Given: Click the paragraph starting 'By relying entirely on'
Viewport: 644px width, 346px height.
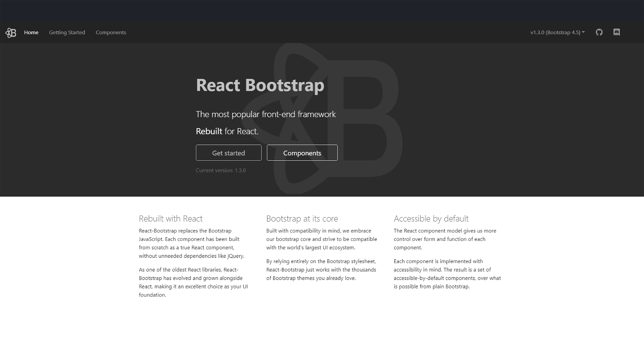Looking at the screenshot, I should pyautogui.click(x=321, y=270).
